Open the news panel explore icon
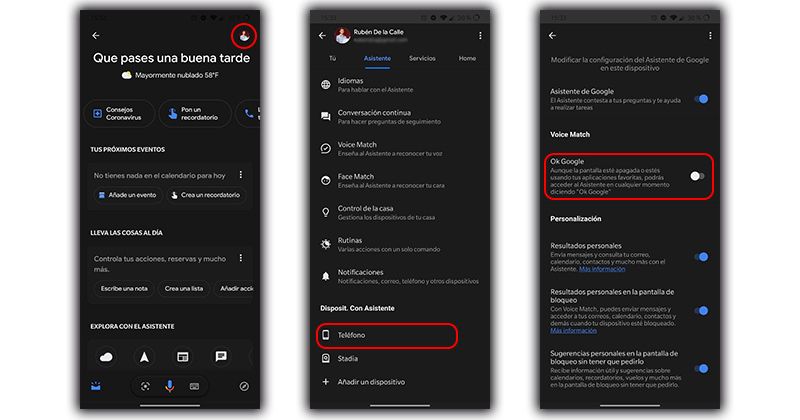The width and height of the screenshot is (800, 420). tap(183, 357)
